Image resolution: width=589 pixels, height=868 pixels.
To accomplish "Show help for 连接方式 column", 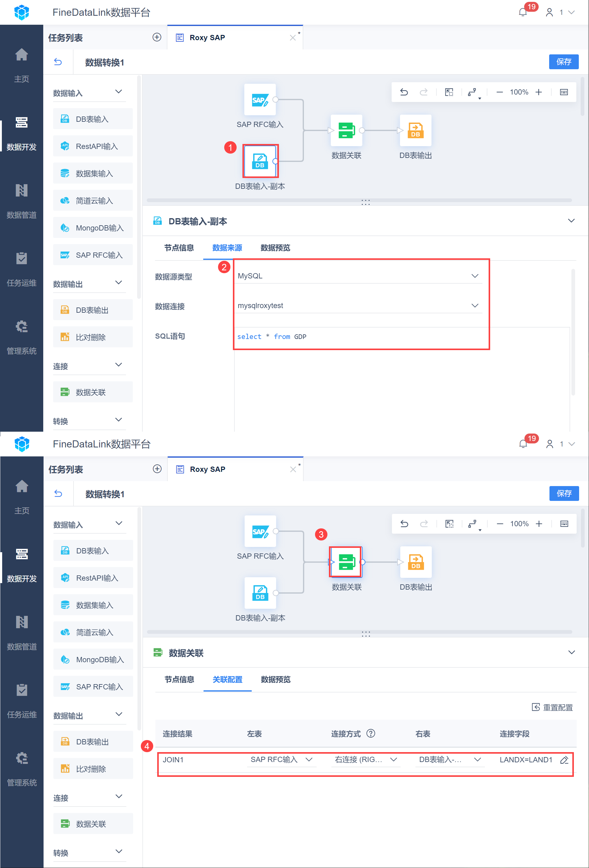I will 371,734.
